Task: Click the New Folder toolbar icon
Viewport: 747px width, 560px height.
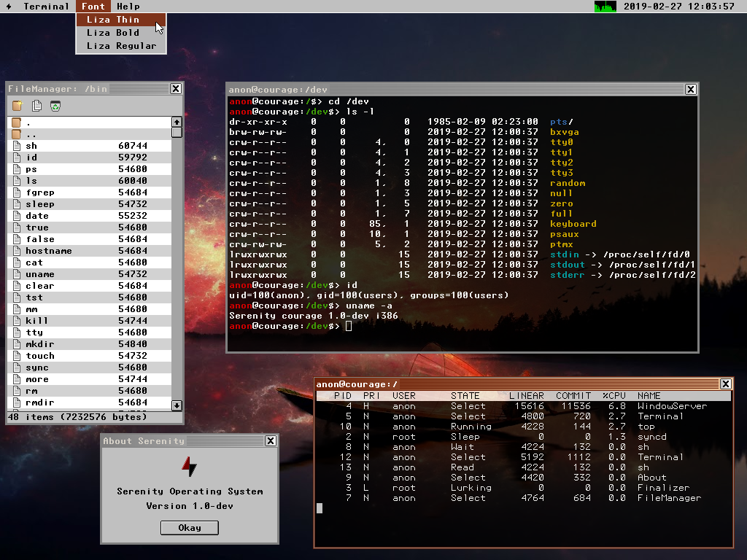Action: [x=18, y=106]
